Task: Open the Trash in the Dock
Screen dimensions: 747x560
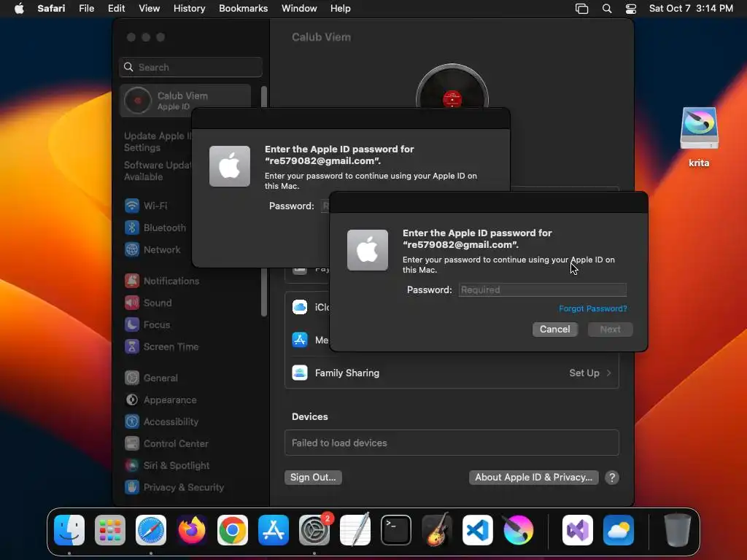Action: tap(678, 530)
